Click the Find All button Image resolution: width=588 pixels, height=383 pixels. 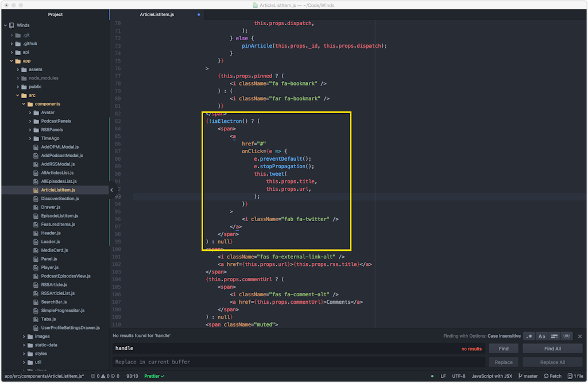pyautogui.click(x=552, y=349)
